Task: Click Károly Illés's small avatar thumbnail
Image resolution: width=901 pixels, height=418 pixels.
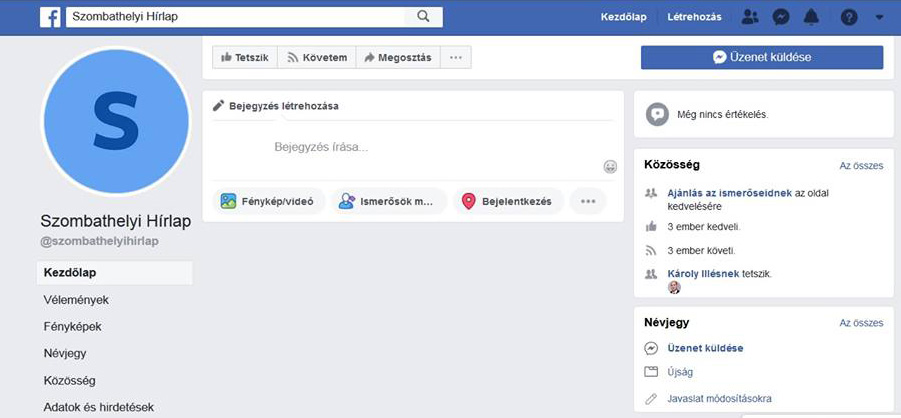Action: [674, 287]
